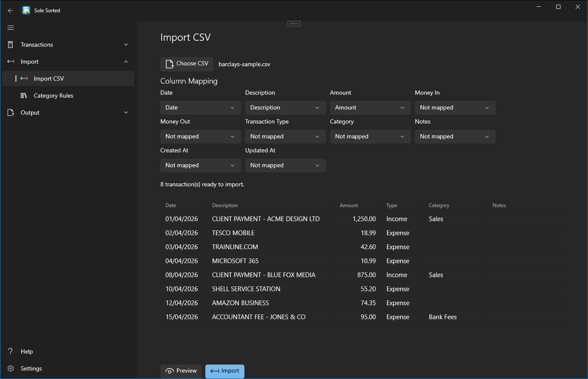Click the Choose CSV button
This screenshot has height=379, width=588.
point(187,64)
